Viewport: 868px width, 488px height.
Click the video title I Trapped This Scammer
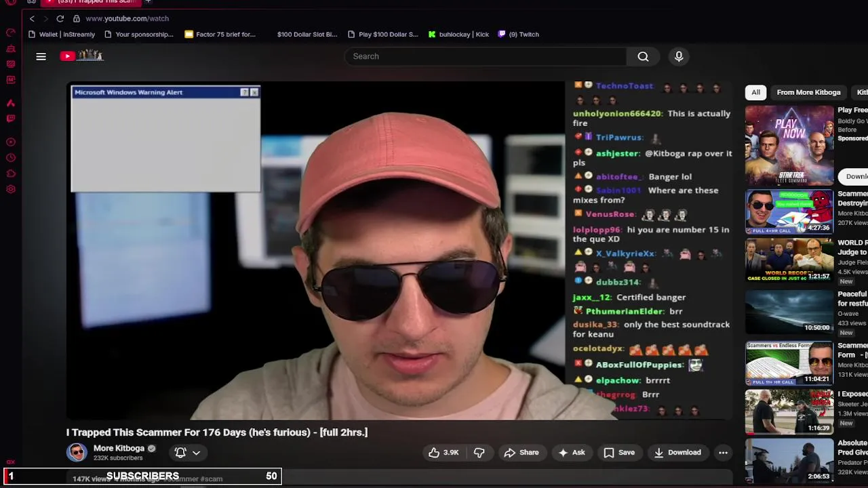point(217,432)
